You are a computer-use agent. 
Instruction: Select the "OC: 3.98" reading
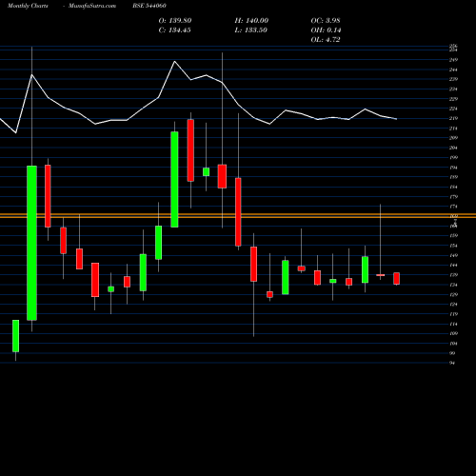tap(326, 21)
